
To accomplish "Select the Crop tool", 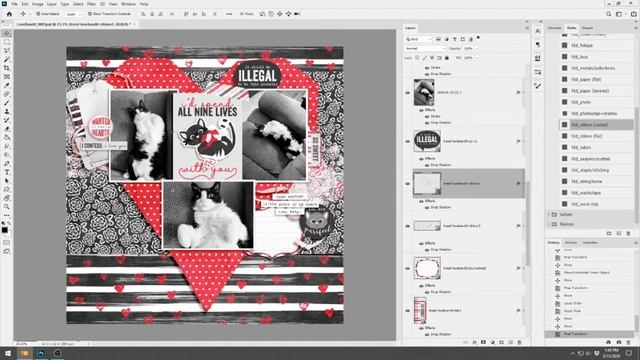I will pos(7,68).
